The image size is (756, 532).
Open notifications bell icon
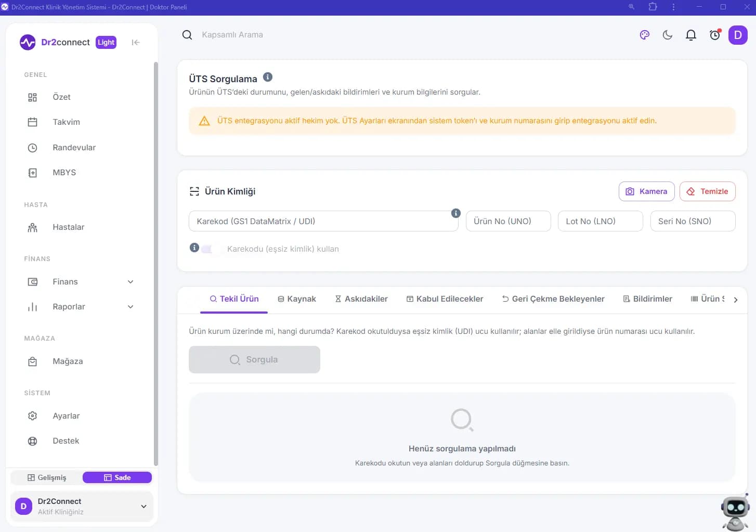[691, 35]
